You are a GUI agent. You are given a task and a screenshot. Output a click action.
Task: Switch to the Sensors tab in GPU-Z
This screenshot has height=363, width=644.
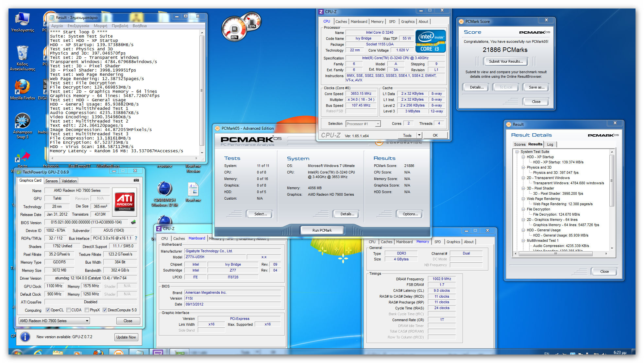[51, 181]
